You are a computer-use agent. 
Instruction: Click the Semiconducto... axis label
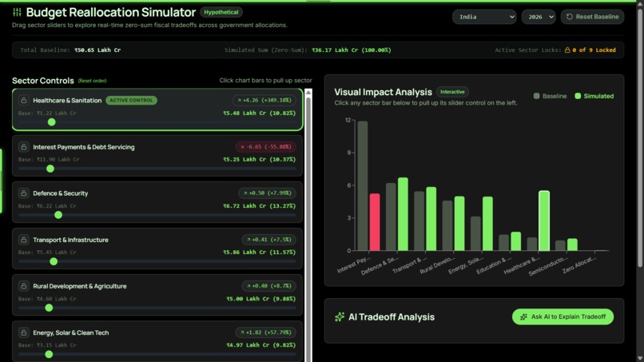548,266
